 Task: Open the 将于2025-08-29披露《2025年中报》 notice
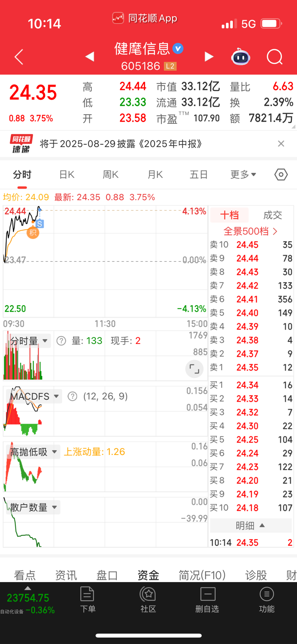click(121, 144)
